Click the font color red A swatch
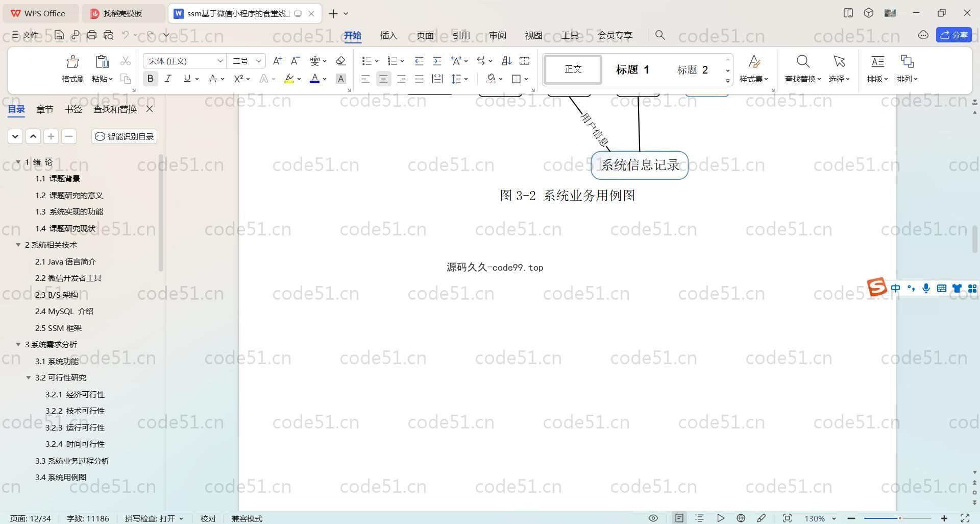The image size is (980, 524). pyautogui.click(x=314, y=79)
